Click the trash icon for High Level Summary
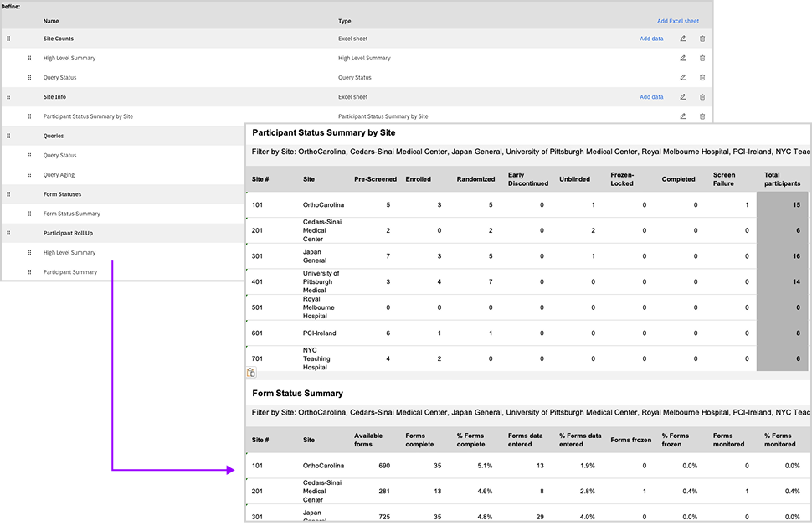 702,58
